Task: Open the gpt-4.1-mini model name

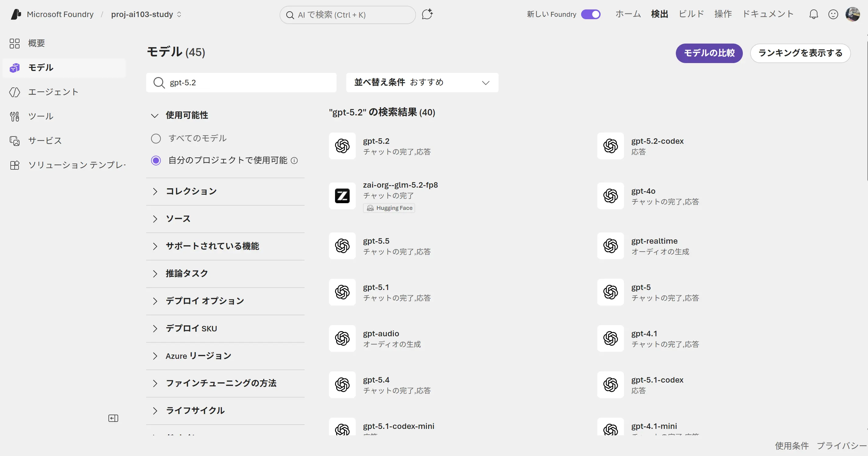Action: coord(654,426)
